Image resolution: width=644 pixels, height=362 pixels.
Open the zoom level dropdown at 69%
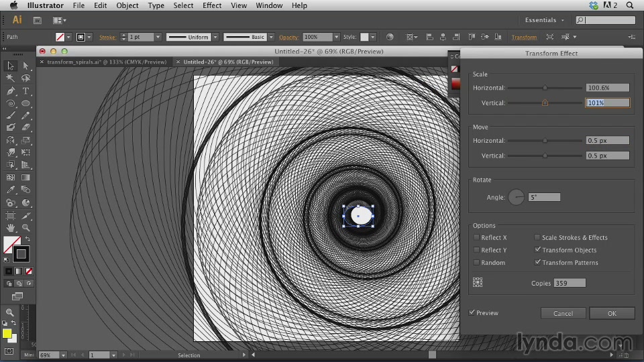click(x=63, y=355)
